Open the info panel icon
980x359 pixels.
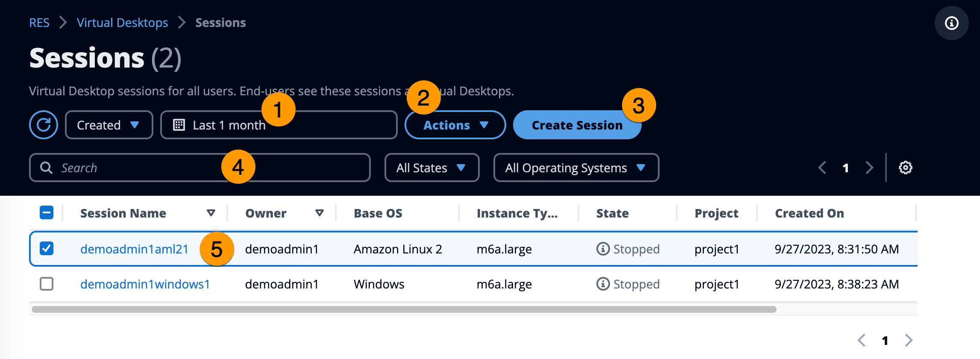[951, 23]
